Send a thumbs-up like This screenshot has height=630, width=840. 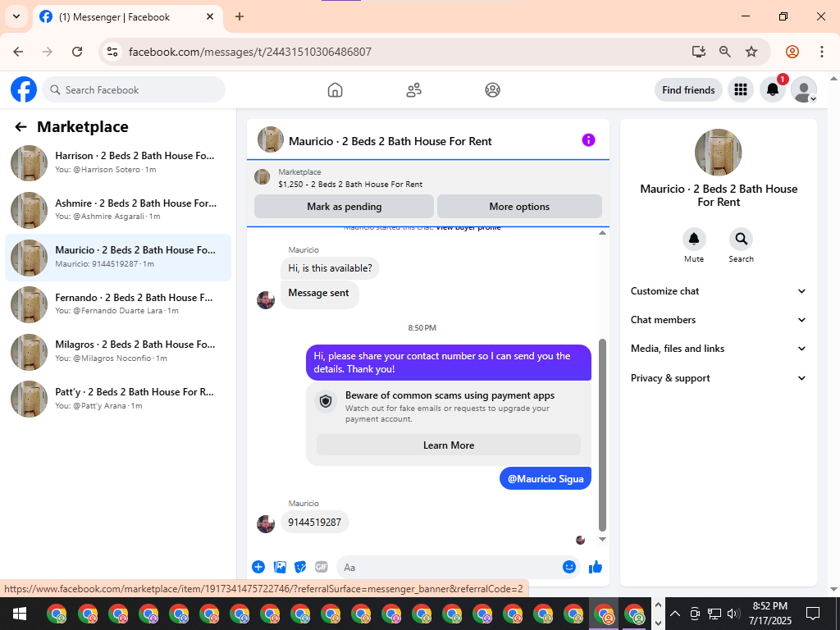[x=596, y=567]
